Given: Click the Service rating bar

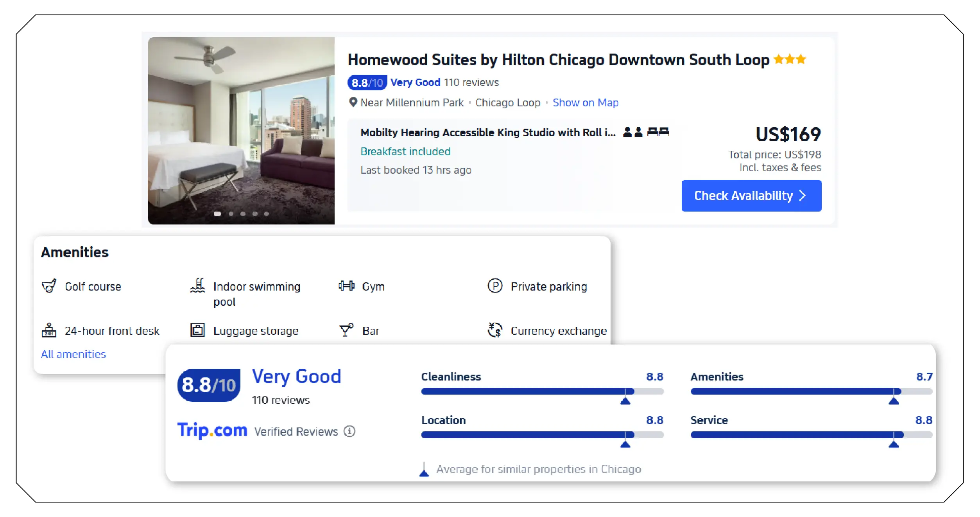Looking at the screenshot, I should (811, 434).
